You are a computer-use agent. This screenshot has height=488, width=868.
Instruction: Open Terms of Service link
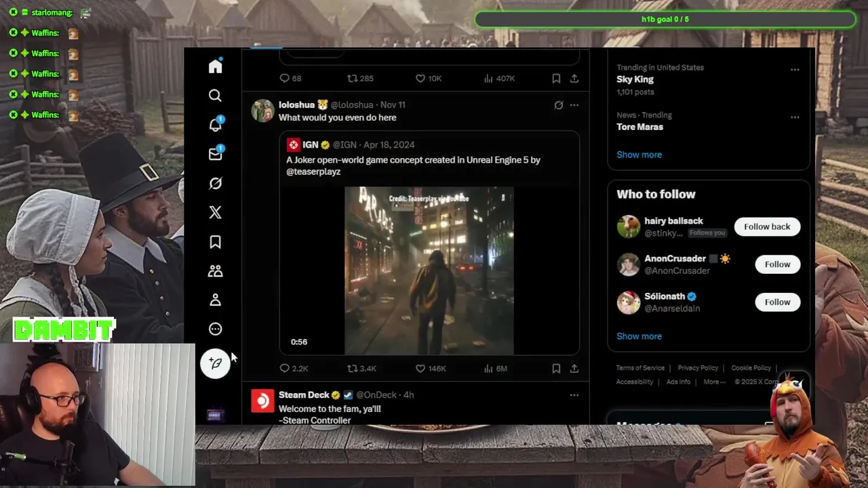pyautogui.click(x=640, y=368)
